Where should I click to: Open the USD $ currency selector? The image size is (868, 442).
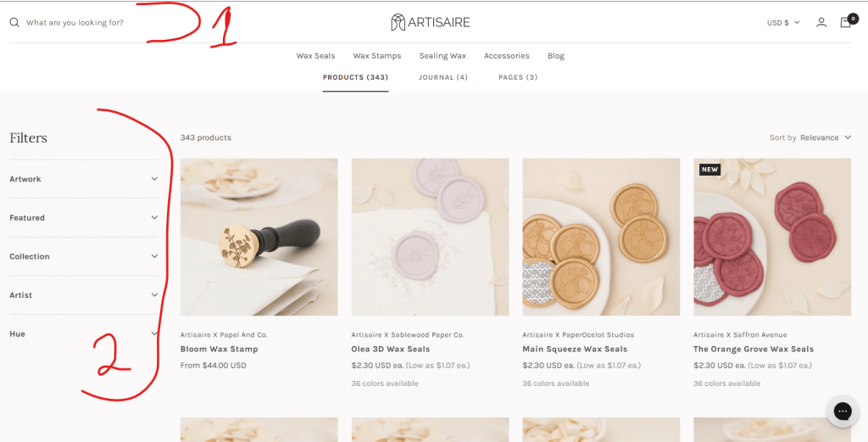click(x=783, y=23)
